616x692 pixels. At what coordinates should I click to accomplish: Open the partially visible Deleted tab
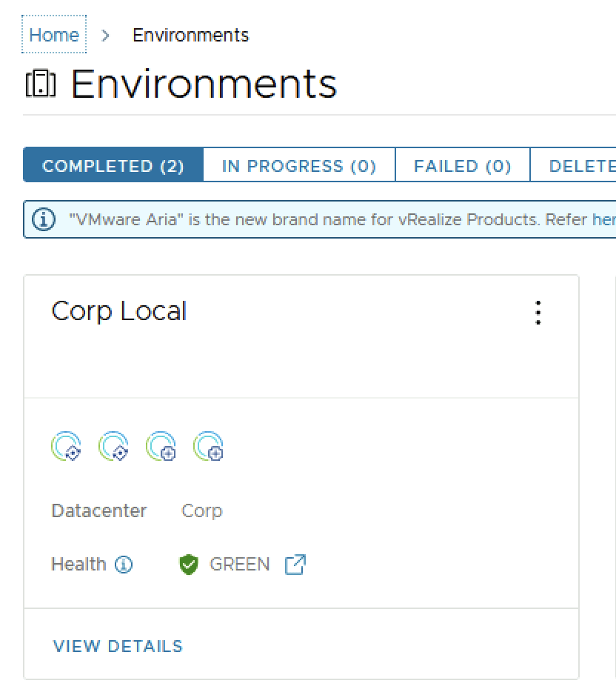(x=573, y=166)
